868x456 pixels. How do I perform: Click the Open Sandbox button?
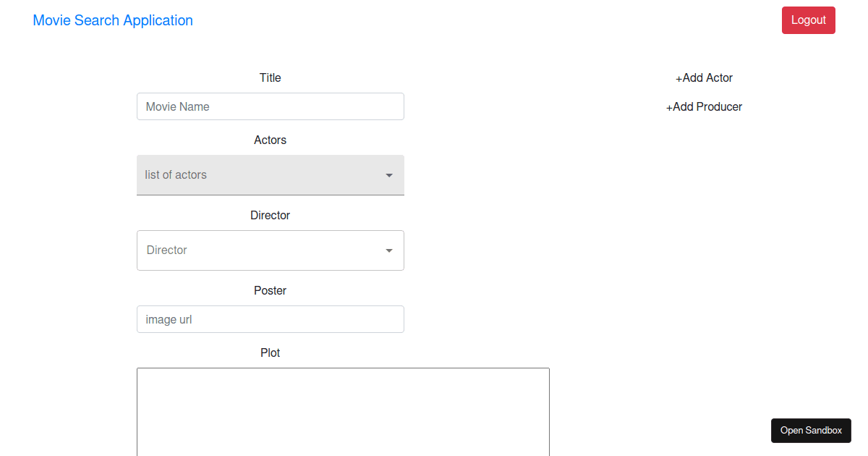coord(811,431)
